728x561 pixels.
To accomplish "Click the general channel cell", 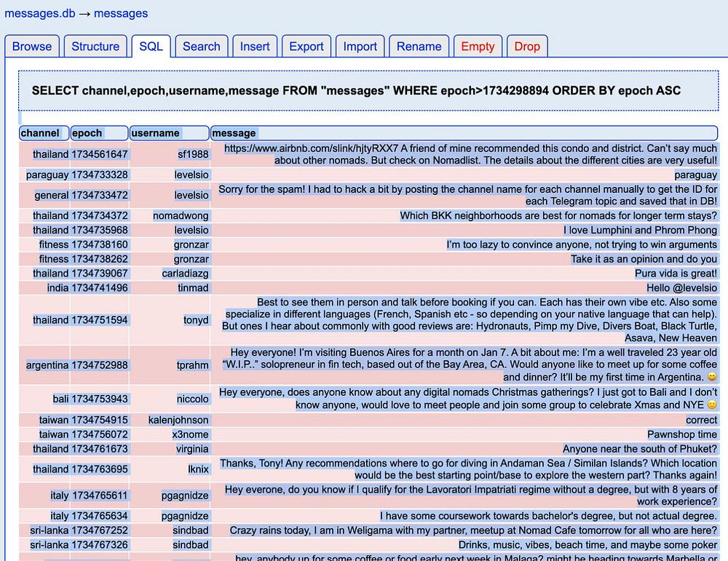I will point(52,195).
